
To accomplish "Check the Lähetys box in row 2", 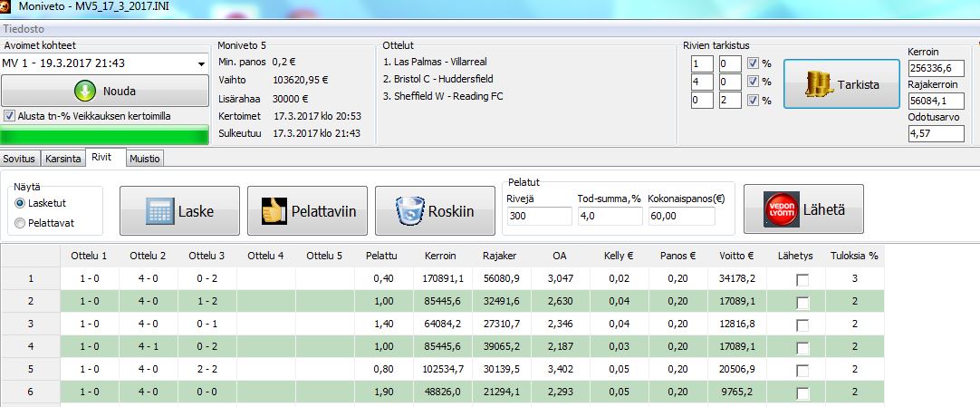I will coord(802,303).
